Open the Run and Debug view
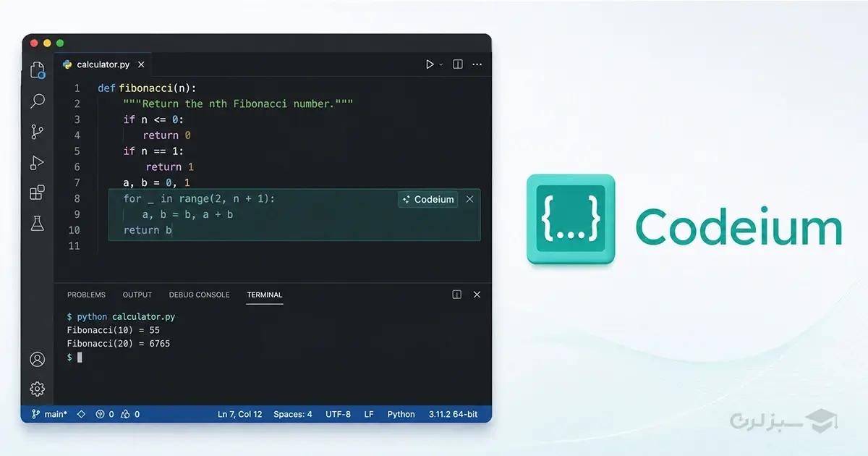868x456 pixels. pyautogui.click(x=38, y=163)
